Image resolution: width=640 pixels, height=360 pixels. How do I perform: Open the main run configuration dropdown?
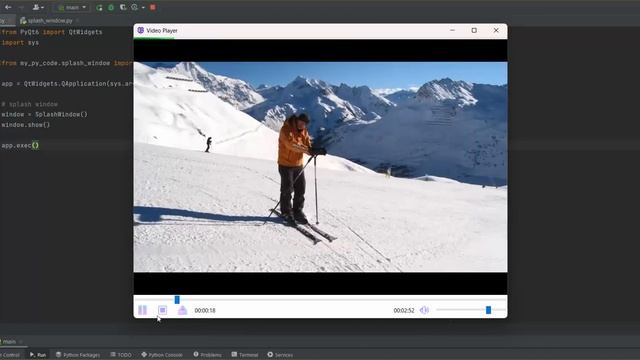click(72, 7)
